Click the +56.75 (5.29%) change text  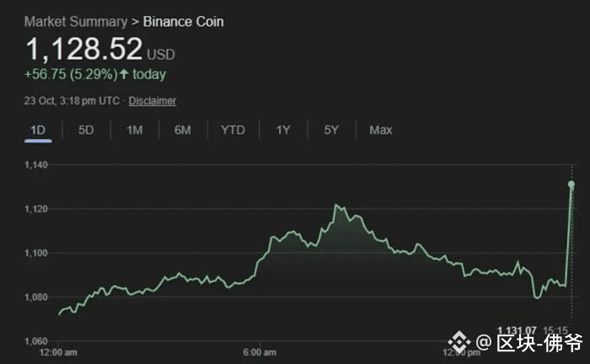[70, 74]
